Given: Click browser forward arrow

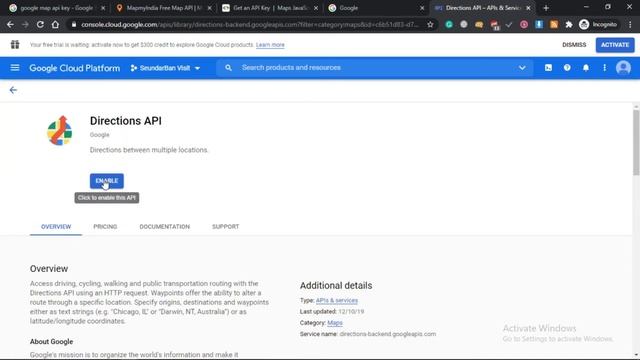Looking at the screenshot, I should point(25,24).
